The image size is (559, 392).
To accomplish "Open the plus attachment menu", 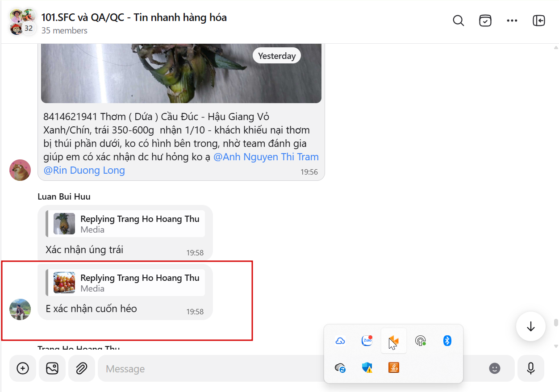I will (23, 368).
